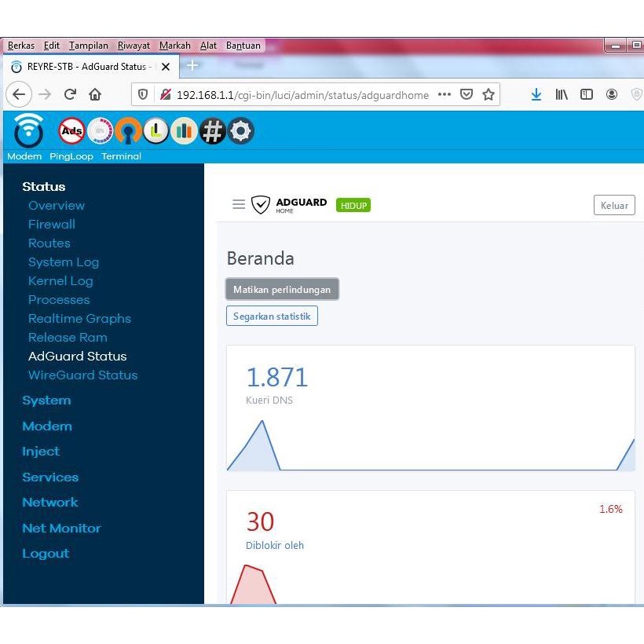Click the Diblokir oleh link

[x=274, y=545]
